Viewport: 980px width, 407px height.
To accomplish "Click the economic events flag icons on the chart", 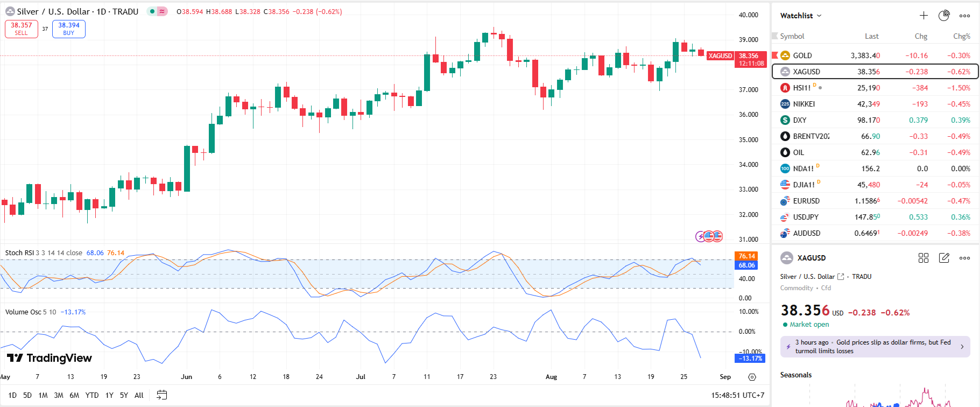I will [x=709, y=236].
